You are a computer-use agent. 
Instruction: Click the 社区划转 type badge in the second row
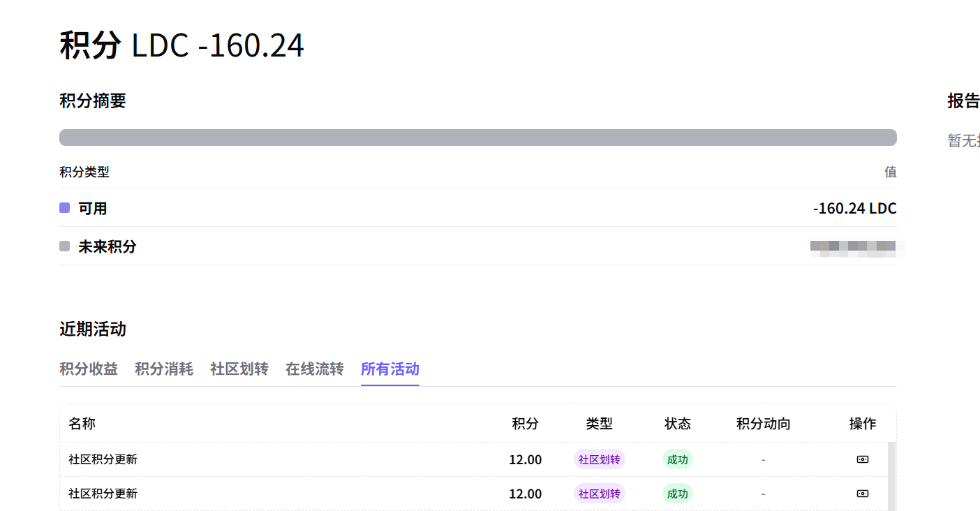[600, 494]
